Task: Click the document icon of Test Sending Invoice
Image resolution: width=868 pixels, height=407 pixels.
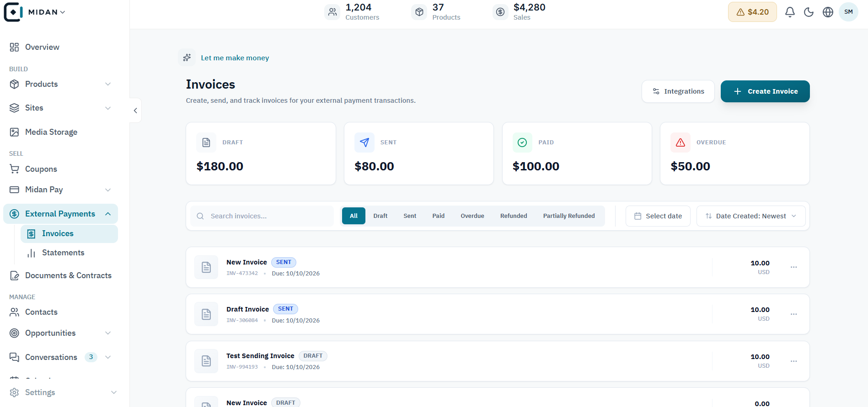Action: tap(206, 361)
